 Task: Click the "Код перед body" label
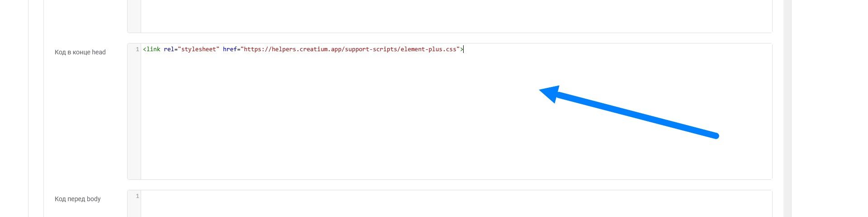[x=77, y=199]
